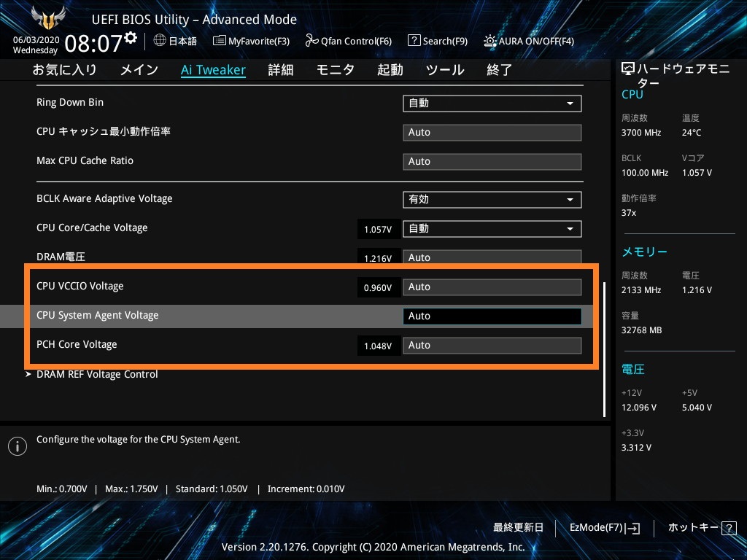
Task: Click the 3700 MHz CPU frequency value
Action: coord(641,133)
